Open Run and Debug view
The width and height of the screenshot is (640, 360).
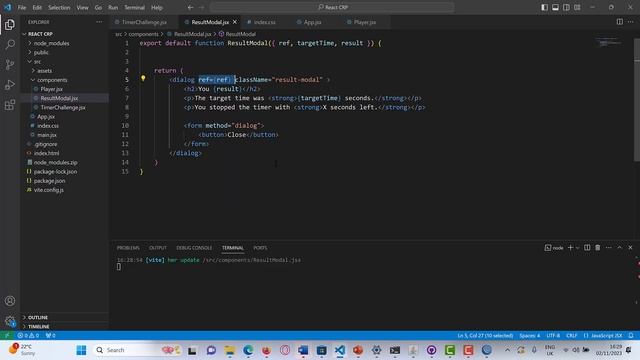point(10,84)
